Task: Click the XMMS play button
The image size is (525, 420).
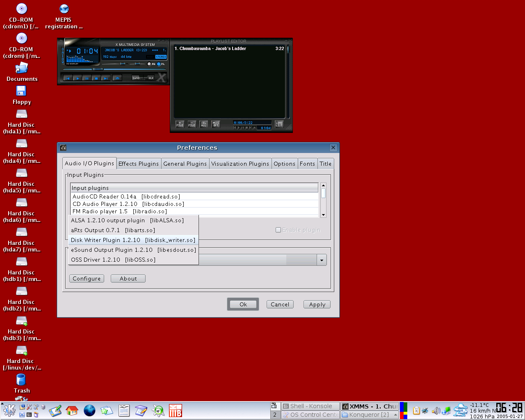Action: 78,78
